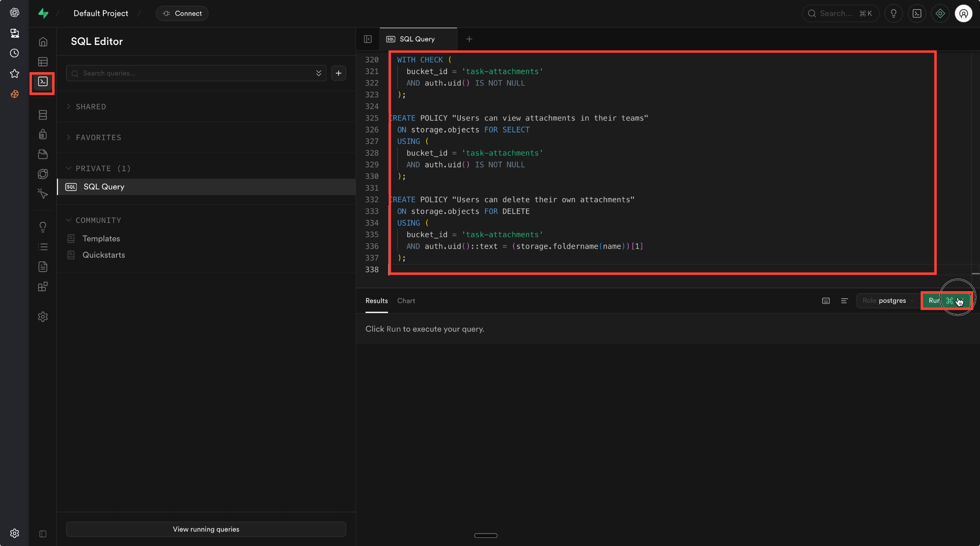Toggle the keyboard shortcuts icon near Results
Screen dimensions: 980x546
pyautogui.click(x=826, y=301)
